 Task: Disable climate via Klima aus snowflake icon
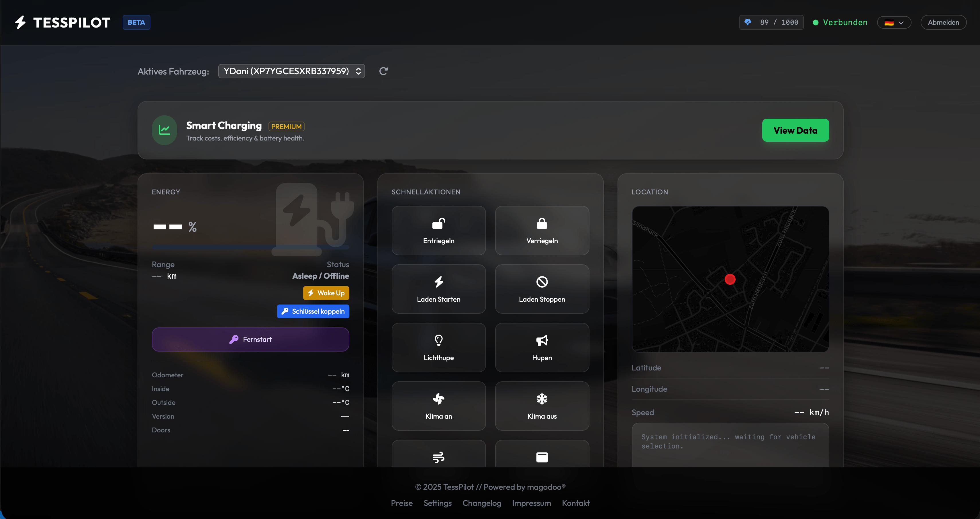(x=542, y=399)
